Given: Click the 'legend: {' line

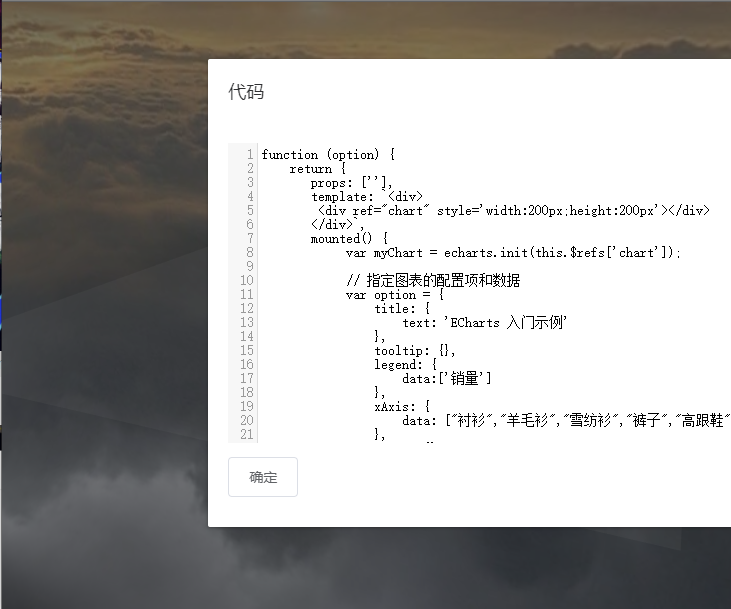Looking at the screenshot, I should pos(406,365).
